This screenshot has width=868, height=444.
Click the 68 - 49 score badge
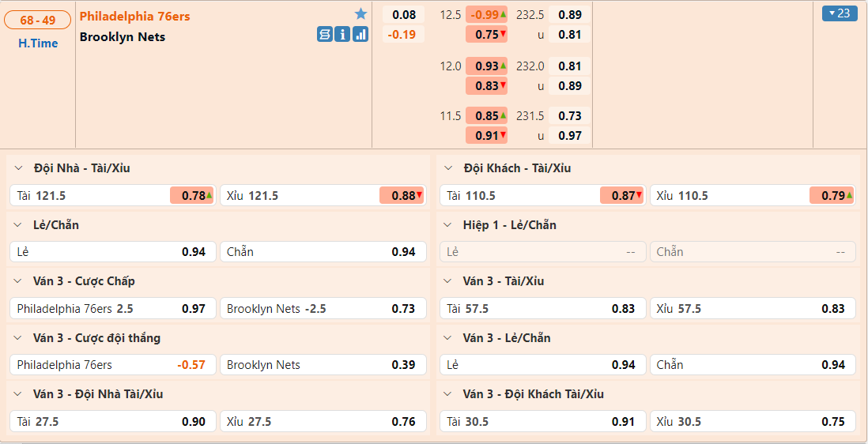click(x=38, y=20)
